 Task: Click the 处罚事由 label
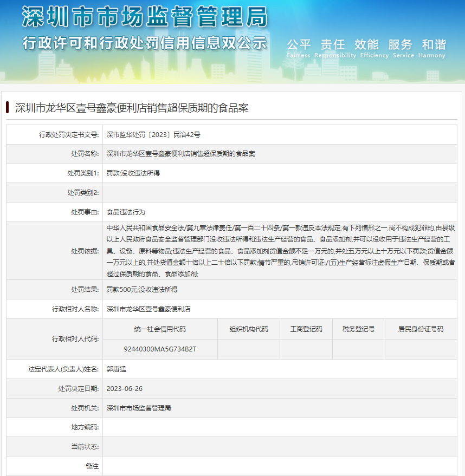coord(85,212)
